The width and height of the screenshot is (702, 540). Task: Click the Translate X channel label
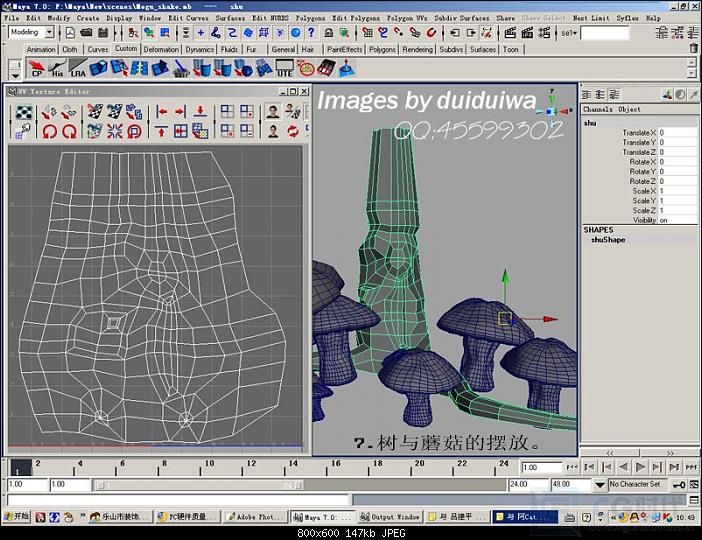click(639, 133)
